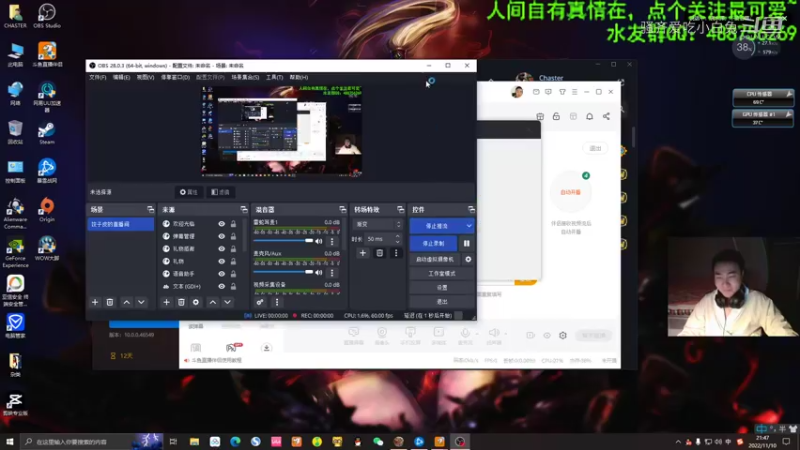
Task: Open source properties gear in the Sources toolbar
Action: tap(196, 303)
